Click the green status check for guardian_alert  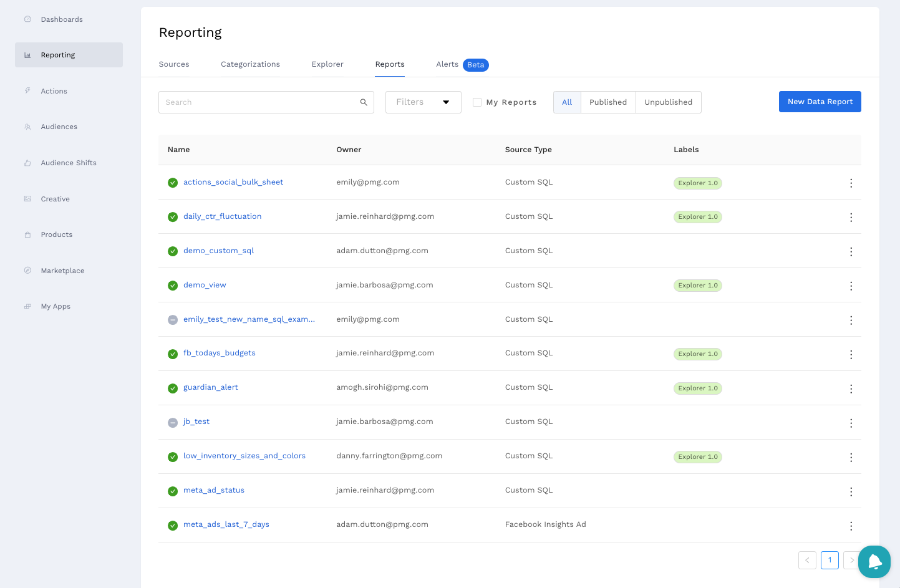173,388
